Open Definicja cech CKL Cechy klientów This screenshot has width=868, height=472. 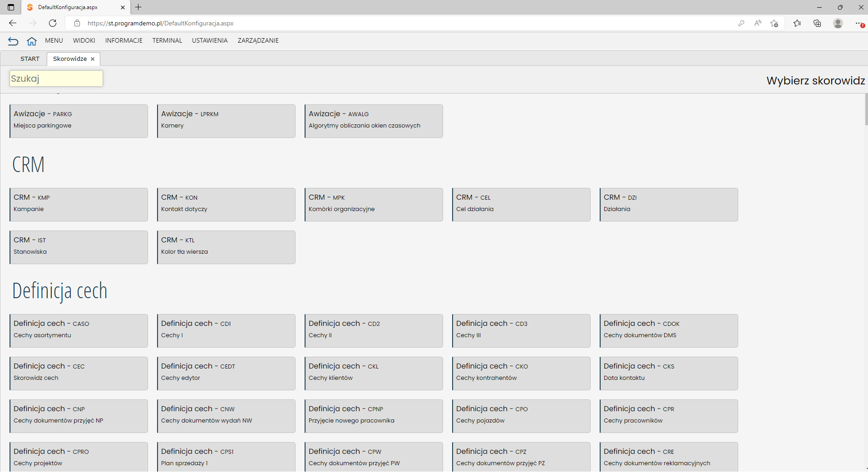[374, 374]
